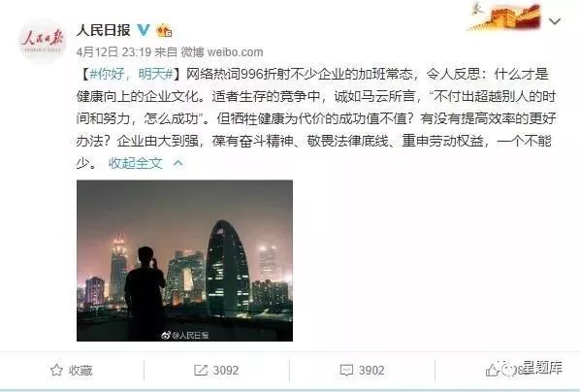Click the thumbs-up like icon
580x392 pixels.
(x=492, y=370)
